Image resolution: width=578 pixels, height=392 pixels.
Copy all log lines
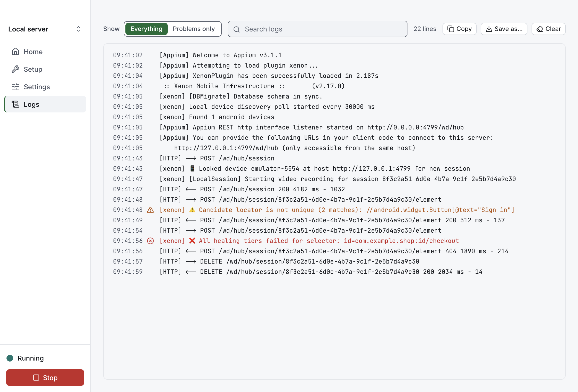click(x=459, y=29)
